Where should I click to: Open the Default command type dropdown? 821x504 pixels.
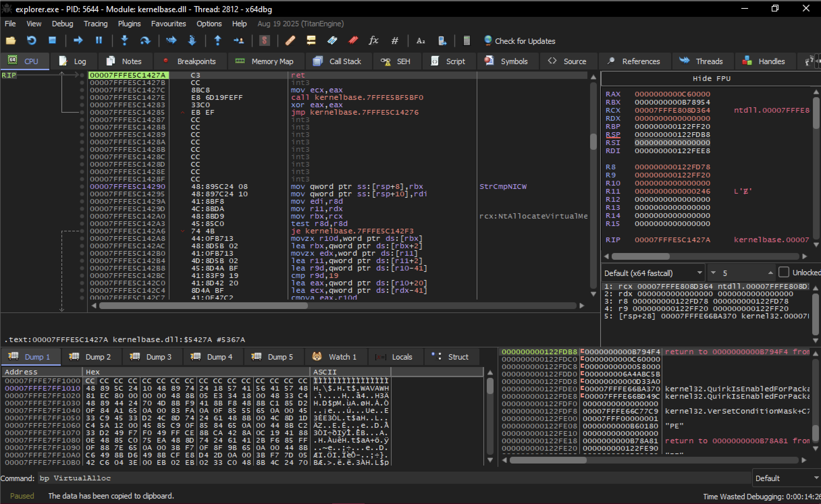(786, 478)
